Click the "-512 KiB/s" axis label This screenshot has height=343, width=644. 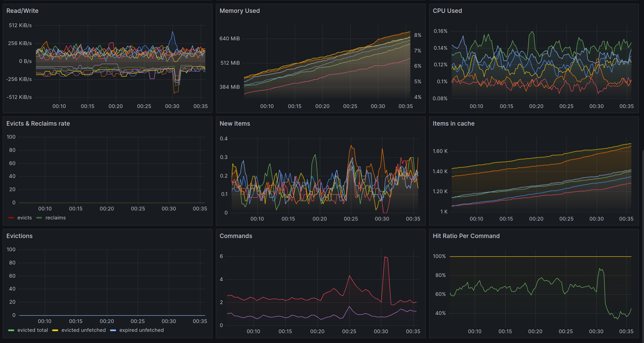point(19,97)
